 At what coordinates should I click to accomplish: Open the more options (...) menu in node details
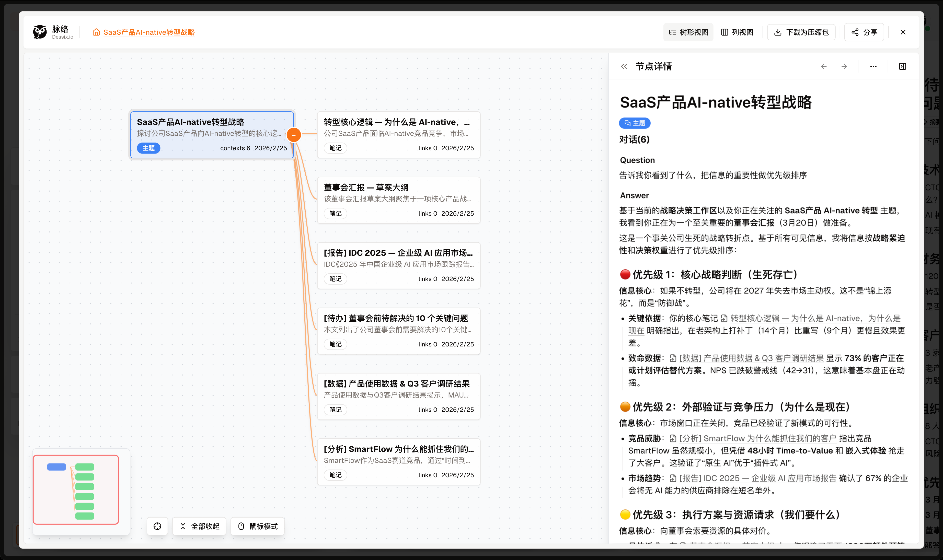873,66
